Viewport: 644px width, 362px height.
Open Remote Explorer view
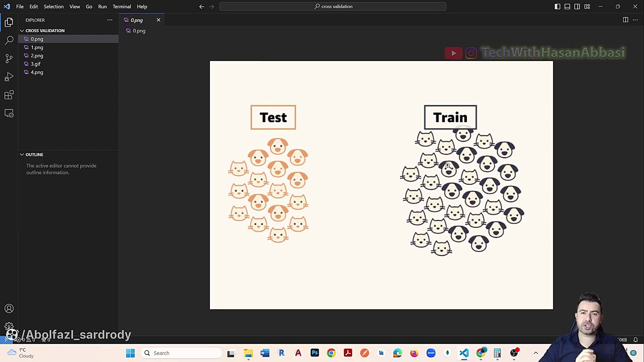tap(9, 113)
